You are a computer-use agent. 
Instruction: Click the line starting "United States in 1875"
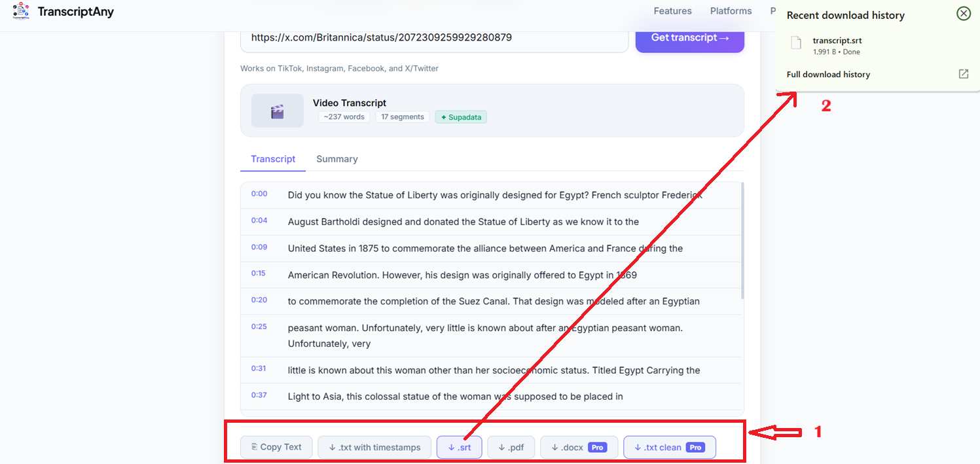coord(485,249)
